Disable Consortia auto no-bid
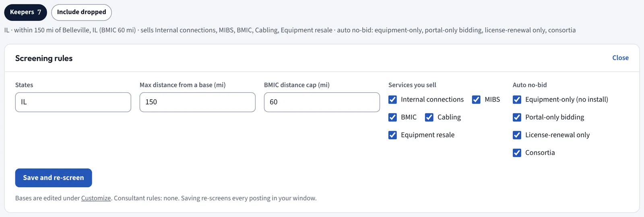 517,153
